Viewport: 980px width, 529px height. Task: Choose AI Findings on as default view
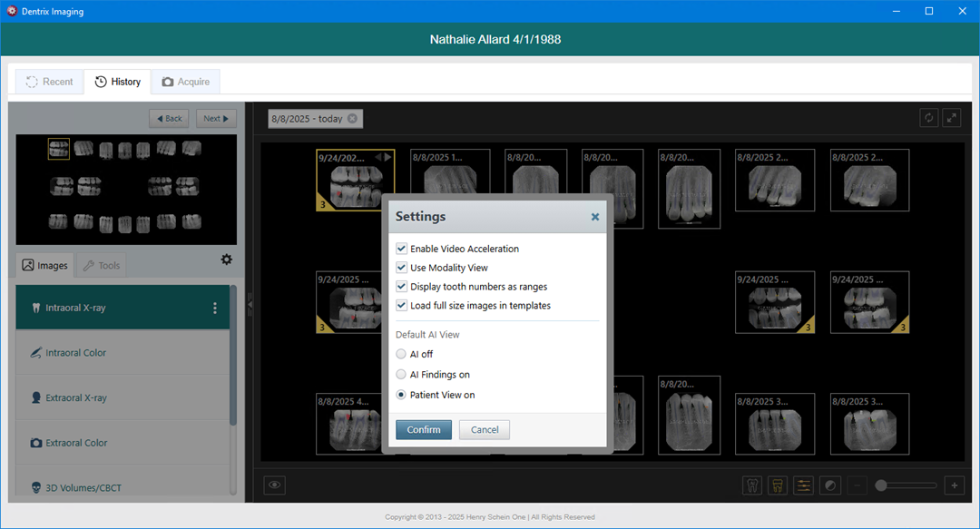(402, 374)
